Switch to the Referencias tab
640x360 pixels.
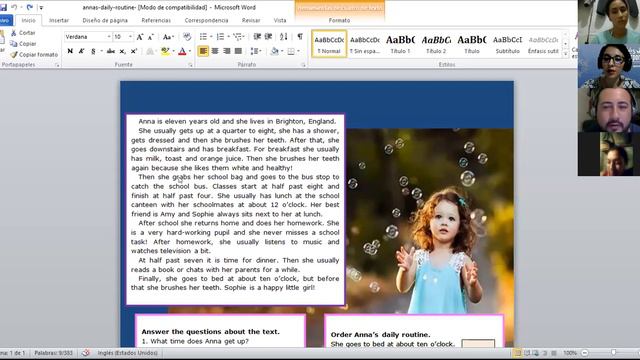pyautogui.click(x=156, y=20)
